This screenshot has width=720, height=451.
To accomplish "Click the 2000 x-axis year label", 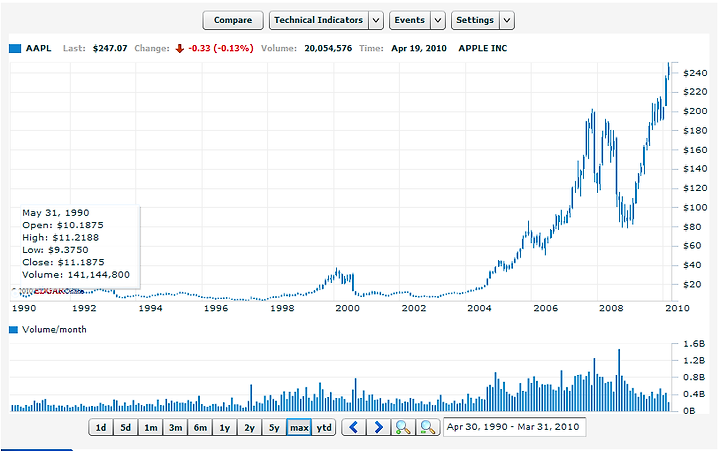I will pyautogui.click(x=348, y=308).
